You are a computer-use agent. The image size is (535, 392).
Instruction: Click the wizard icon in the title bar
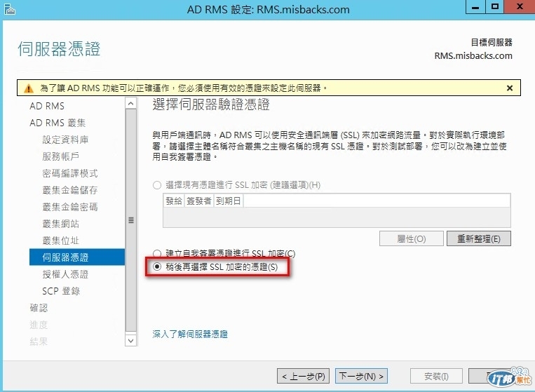click(x=9, y=9)
